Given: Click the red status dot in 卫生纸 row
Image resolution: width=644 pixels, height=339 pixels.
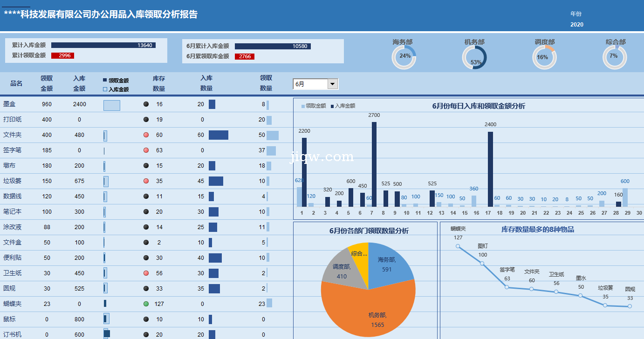Looking at the screenshot, I should [x=146, y=273].
